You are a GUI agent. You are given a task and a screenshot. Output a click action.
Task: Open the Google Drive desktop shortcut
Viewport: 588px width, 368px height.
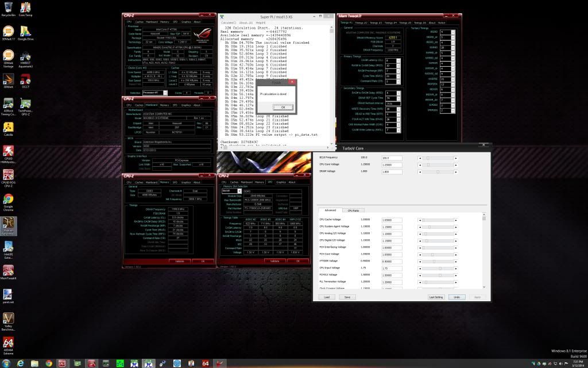pyautogui.click(x=25, y=33)
